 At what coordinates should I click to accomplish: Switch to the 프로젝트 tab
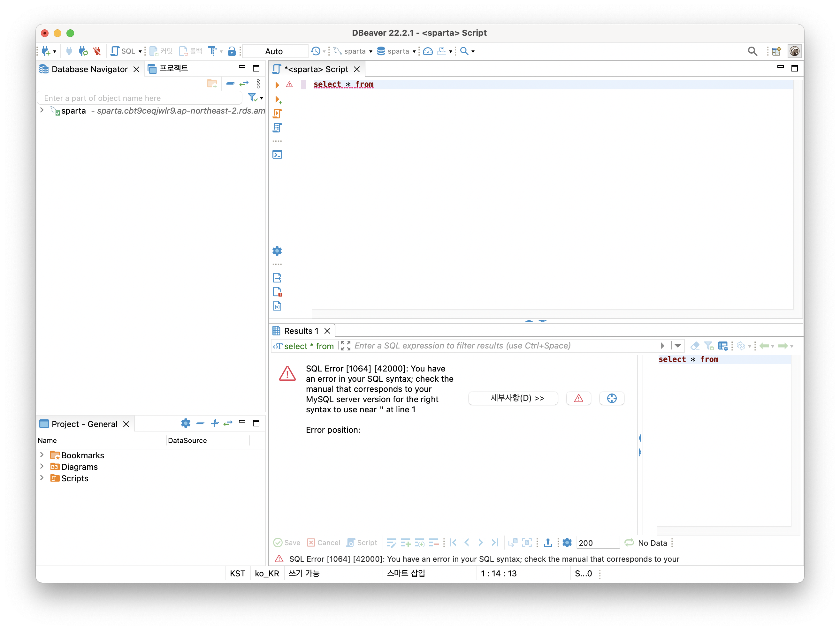(168, 69)
